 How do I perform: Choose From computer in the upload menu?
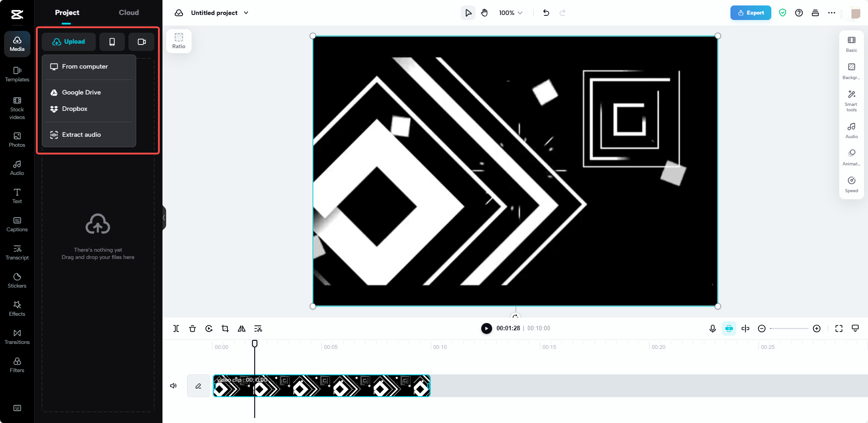84,66
